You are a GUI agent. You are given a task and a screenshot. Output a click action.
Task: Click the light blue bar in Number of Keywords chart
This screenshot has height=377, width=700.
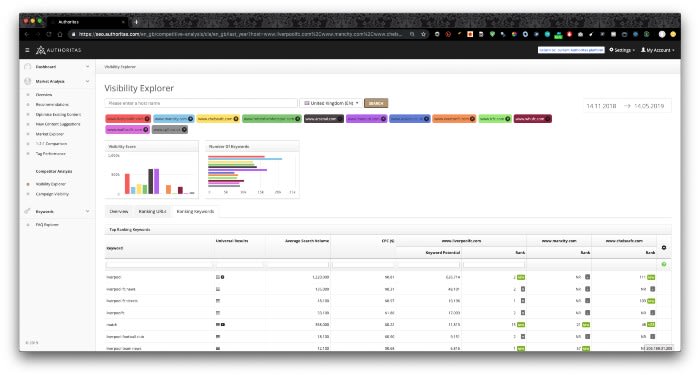245,159
